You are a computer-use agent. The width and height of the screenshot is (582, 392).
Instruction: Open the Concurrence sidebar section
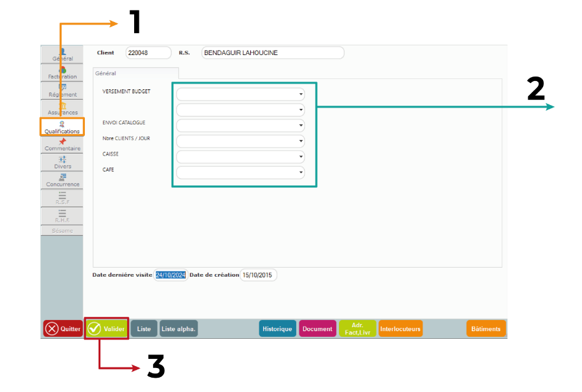point(62,180)
